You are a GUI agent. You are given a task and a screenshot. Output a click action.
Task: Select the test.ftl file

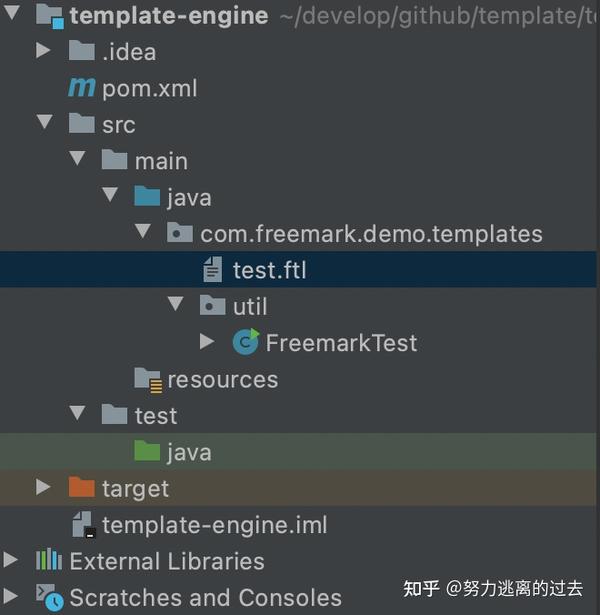(x=269, y=270)
